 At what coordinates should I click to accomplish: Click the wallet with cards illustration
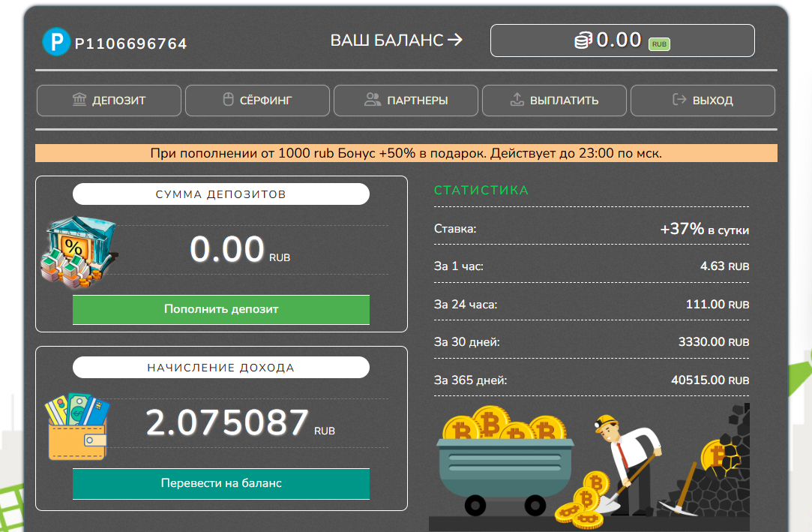click(x=77, y=426)
